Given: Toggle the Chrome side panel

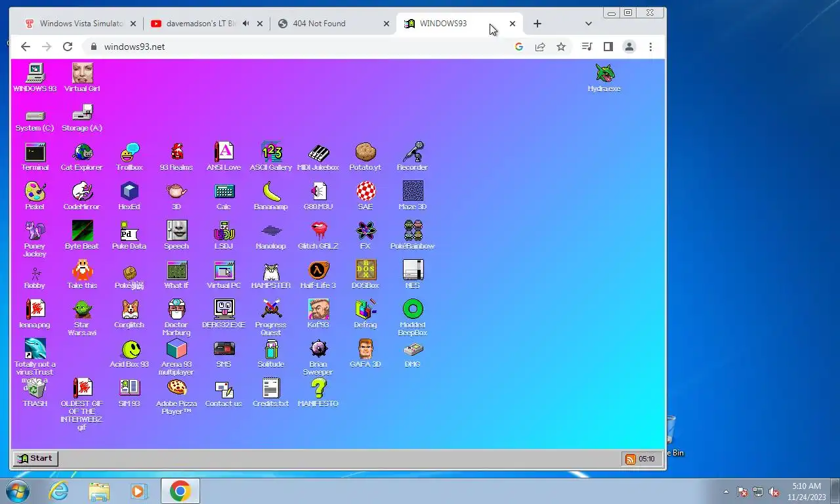Looking at the screenshot, I should tap(608, 47).
